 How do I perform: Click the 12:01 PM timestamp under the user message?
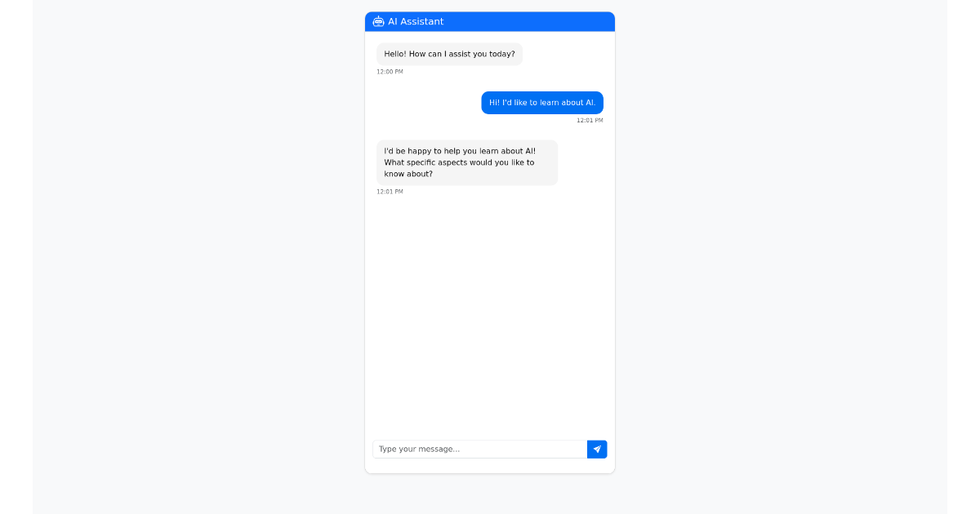pyautogui.click(x=590, y=119)
